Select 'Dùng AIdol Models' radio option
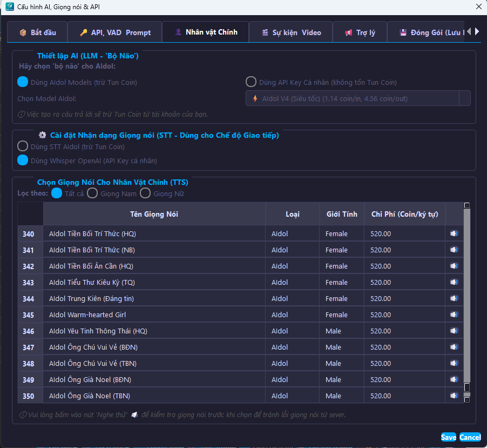487x448 pixels. tap(23, 82)
